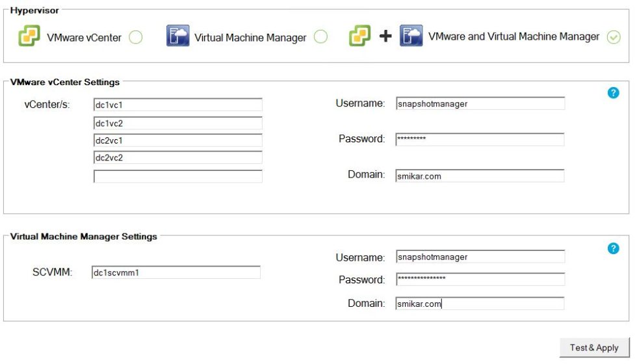This screenshot has width=637, height=364.
Task: Click the Virtual Machine Manager icon right of plus sign
Action: [x=411, y=36]
